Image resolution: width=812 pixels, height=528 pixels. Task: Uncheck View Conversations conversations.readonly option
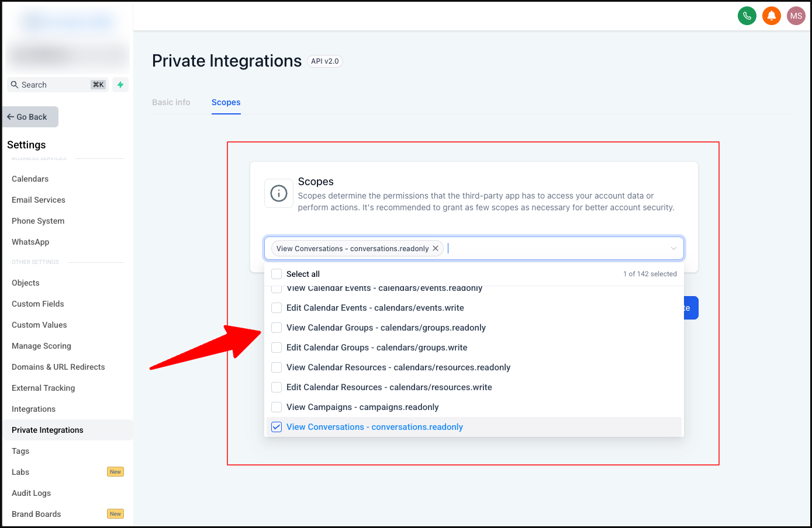tap(277, 427)
